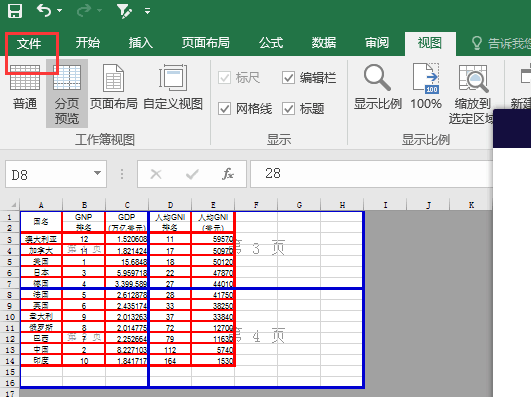
Task: Switch to 页面布局 view button in ribbon
Action: [113, 87]
